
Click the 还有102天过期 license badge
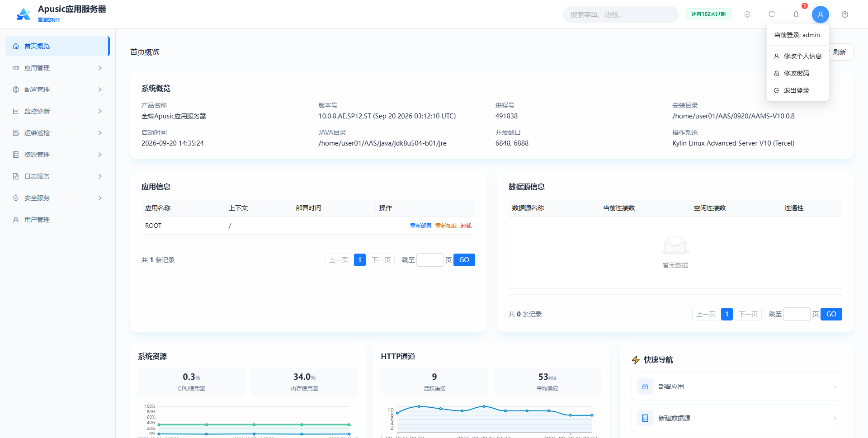pyautogui.click(x=708, y=14)
